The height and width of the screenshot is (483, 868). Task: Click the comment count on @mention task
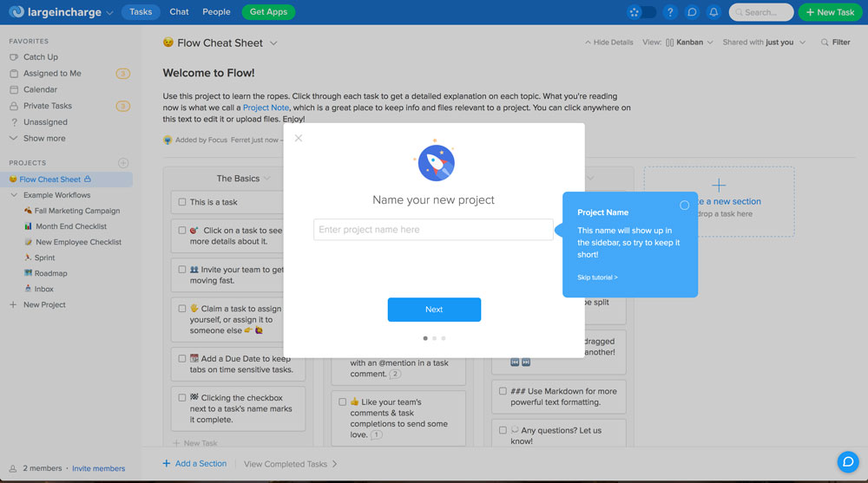395,374
